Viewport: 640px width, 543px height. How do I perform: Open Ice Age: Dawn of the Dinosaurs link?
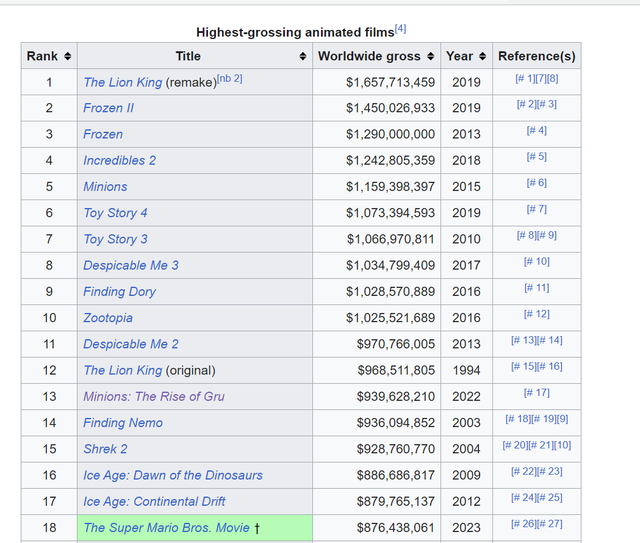point(173,475)
